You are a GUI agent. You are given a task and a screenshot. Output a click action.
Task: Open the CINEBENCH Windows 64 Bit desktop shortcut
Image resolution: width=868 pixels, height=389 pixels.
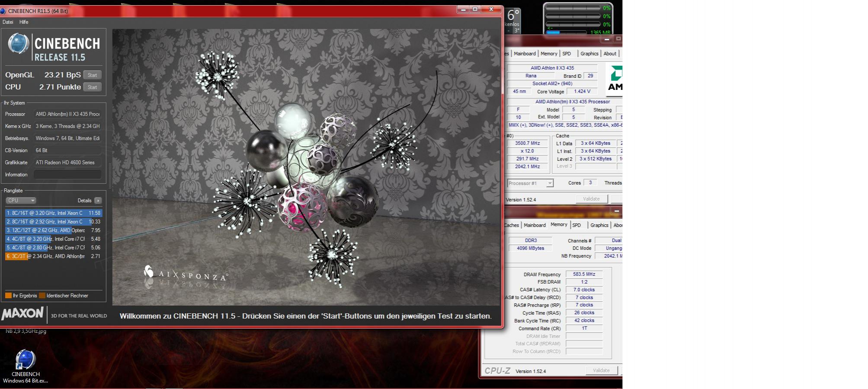coord(26,366)
